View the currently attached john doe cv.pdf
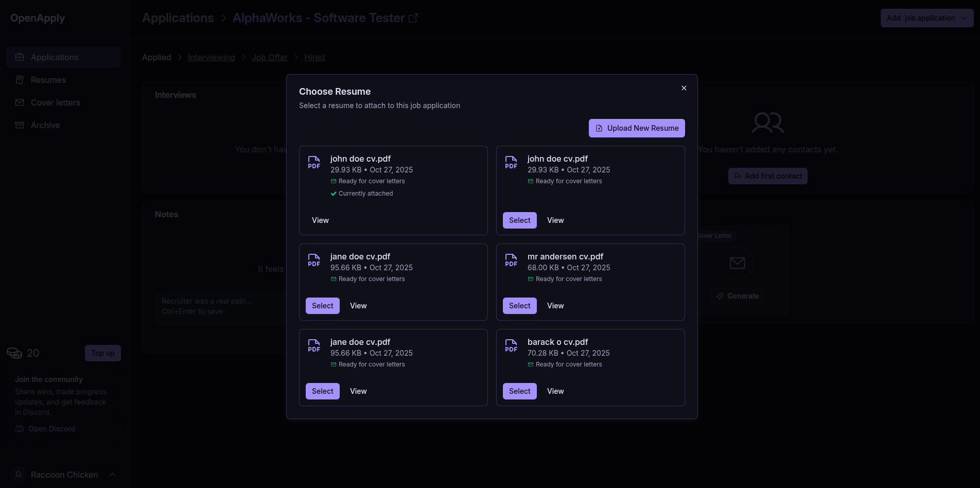Image resolution: width=980 pixels, height=488 pixels. [x=320, y=220]
